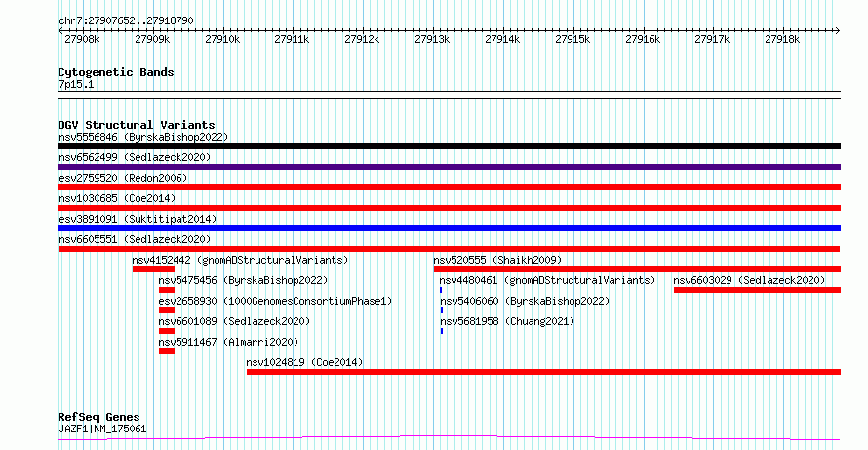Click the 27912k ruler tick label
868x450 pixels.
pyautogui.click(x=362, y=40)
